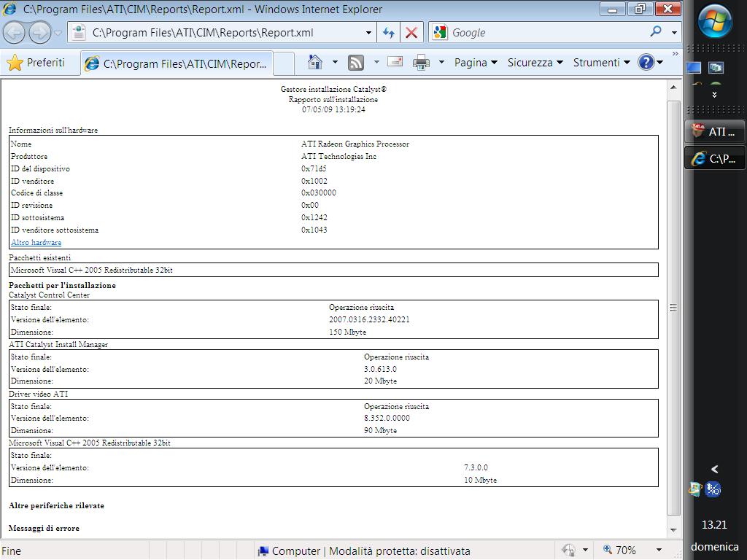Open the feeds dropdown arrow
The width and height of the screenshot is (747, 560).
[376, 63]
